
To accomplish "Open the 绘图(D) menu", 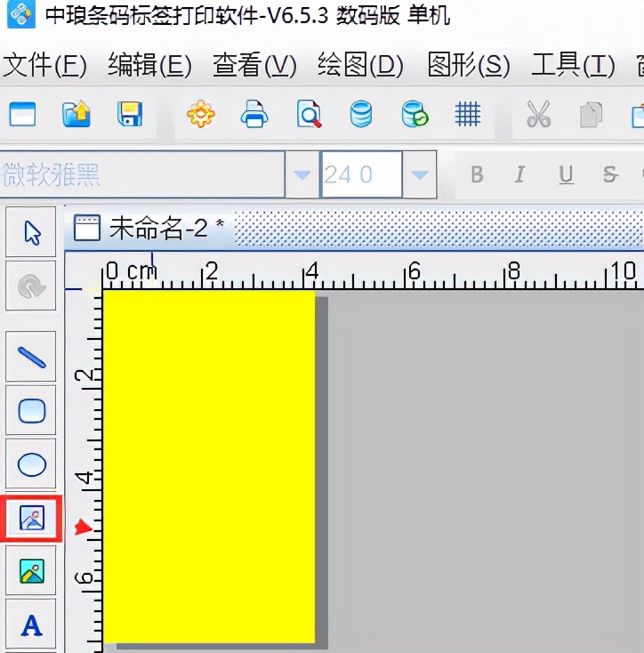I will (x=360, y=65).
